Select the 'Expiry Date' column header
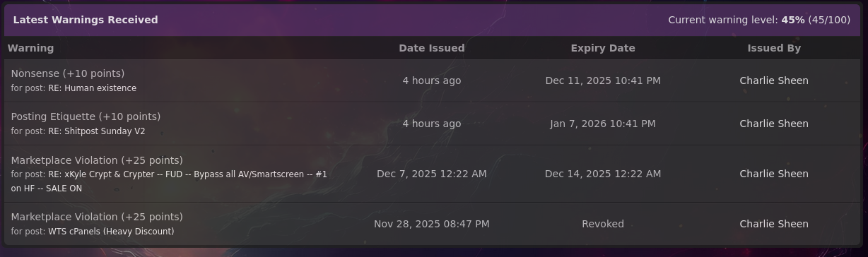This screenshot has width=868, height=257. (603, 48)
